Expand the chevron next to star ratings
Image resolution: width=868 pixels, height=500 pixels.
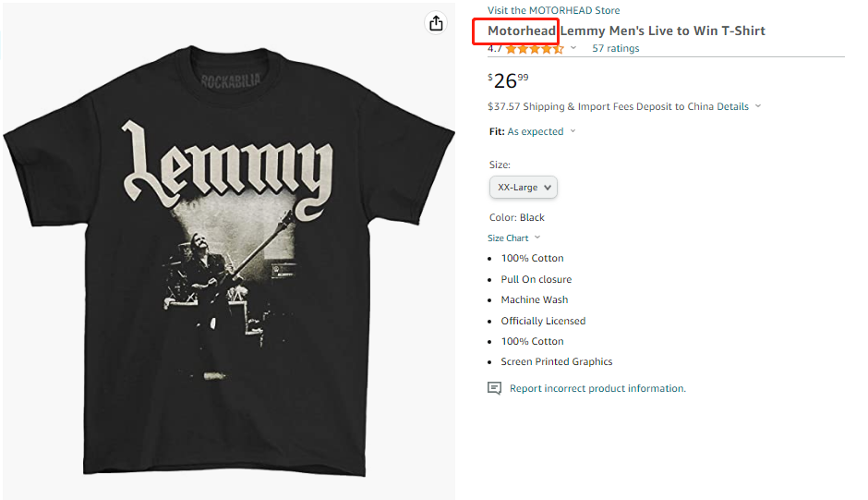(573, 48)
